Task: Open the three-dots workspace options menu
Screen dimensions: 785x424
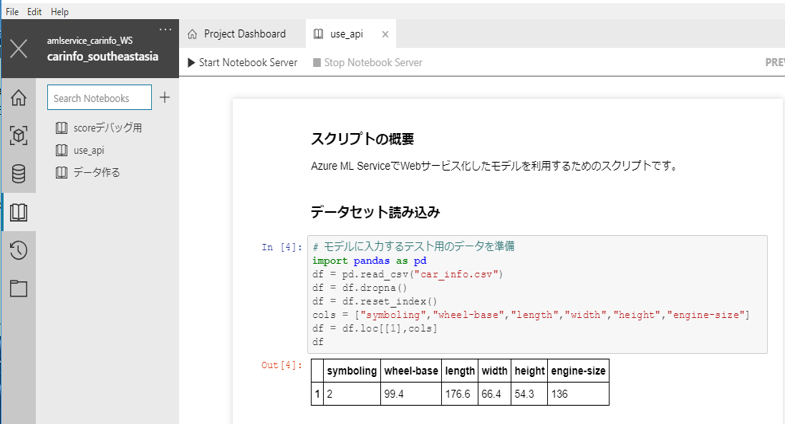Action: [165, 30]
